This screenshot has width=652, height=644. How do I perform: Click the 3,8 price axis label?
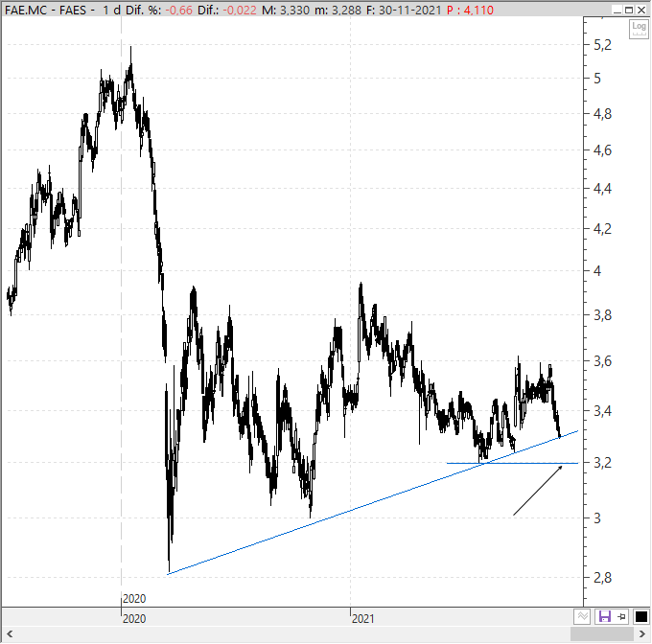(602, 315)
